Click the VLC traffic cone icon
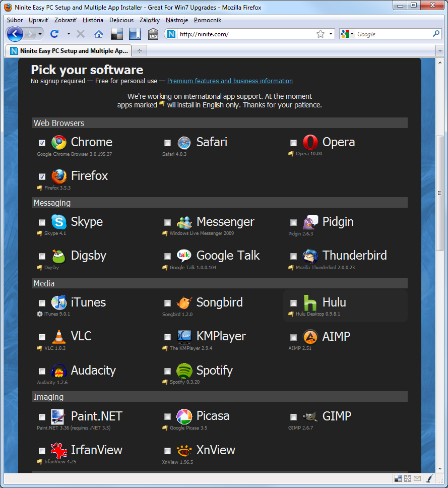This screenshot has width=448, height=488. click(59, 336)
